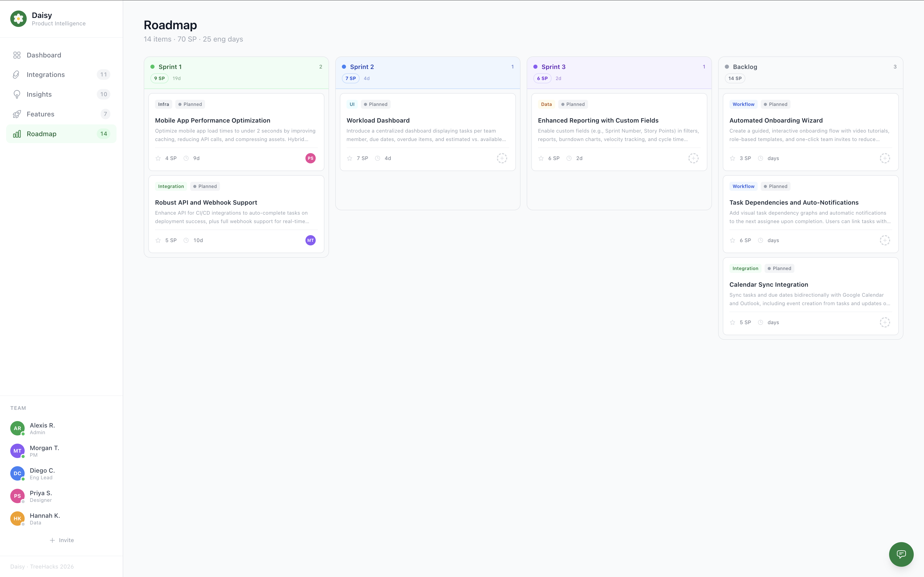
Task: Star the Mobile App Performance Optimization card
Action: click(158, 158)
